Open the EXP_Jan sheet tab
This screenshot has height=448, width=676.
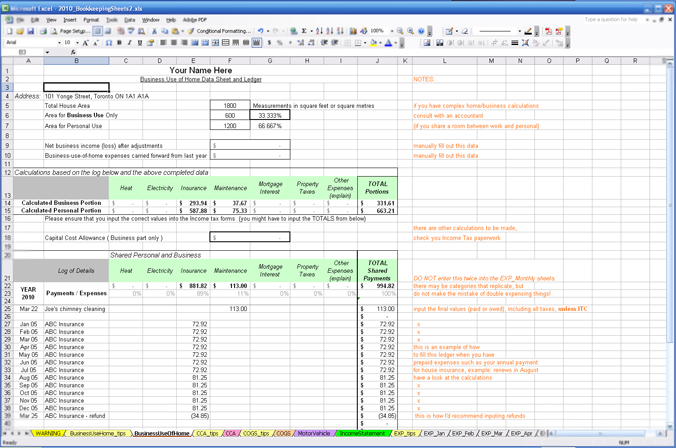pos(434,433)
